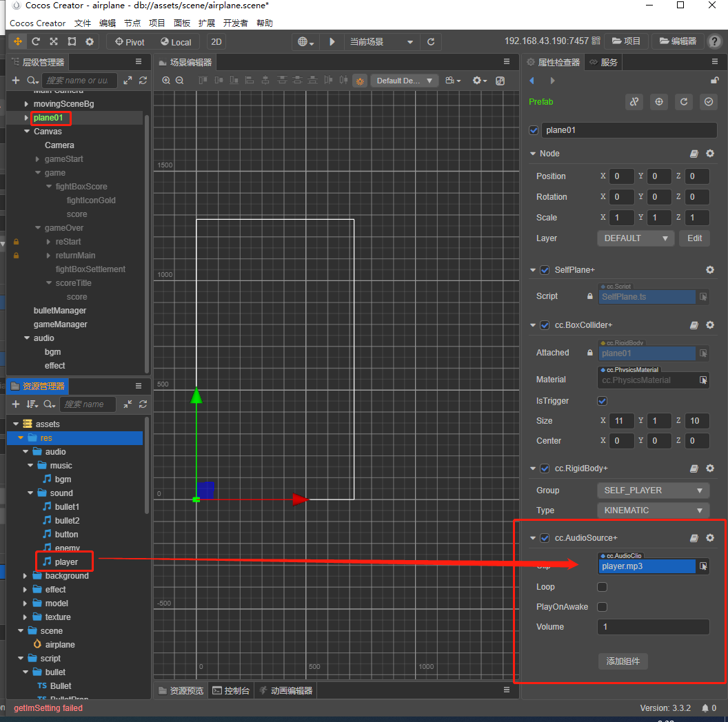The image size is (728, 722).
Task: Select the player audio asset
Action: (x=66, y=562)
